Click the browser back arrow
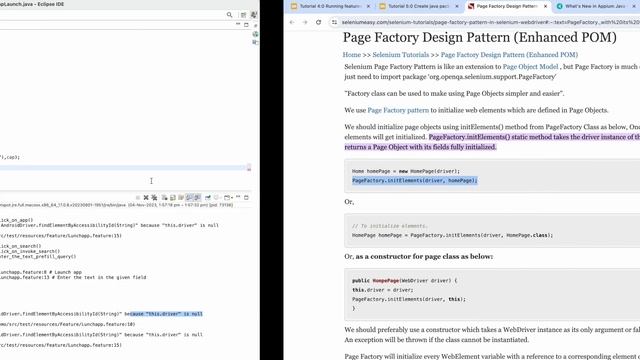The width and height of the screenshot is (640, 360). (x=292, y=22)
